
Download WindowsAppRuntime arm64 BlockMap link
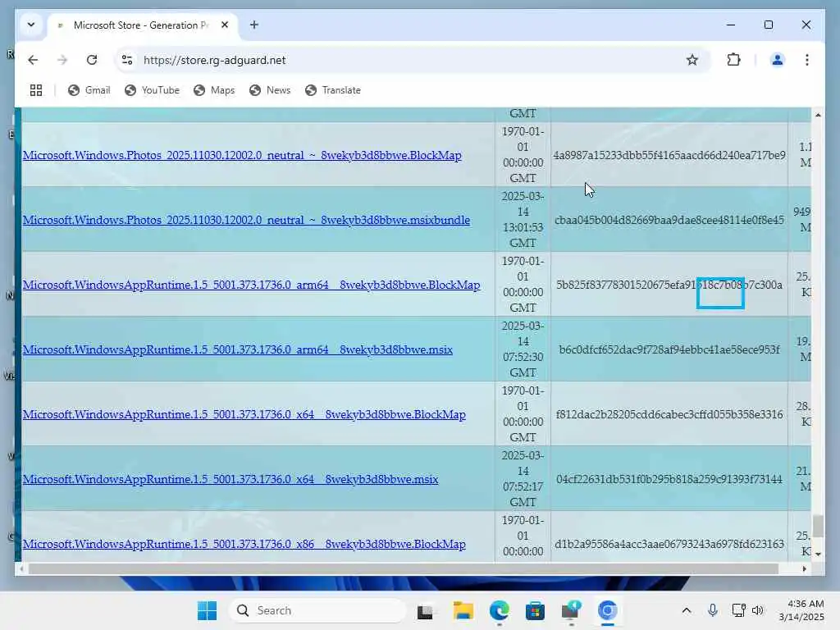click(x=251, y=285)
